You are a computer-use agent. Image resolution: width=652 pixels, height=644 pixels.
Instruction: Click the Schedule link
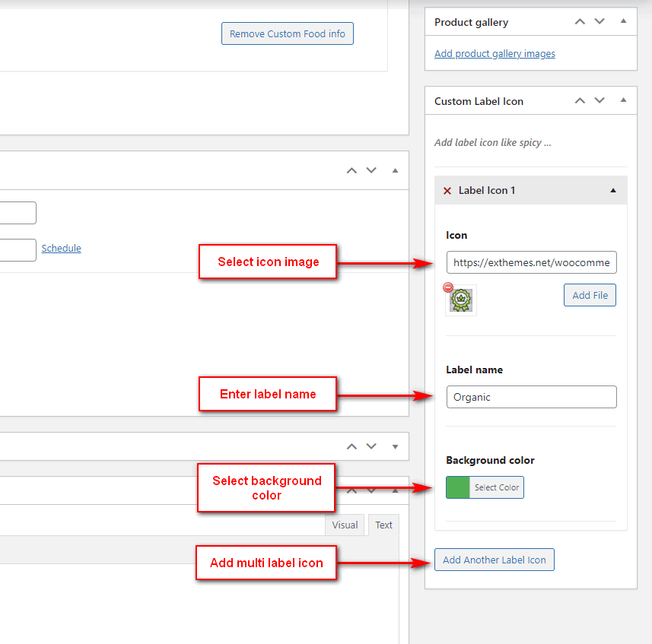[x=61, y=249]
